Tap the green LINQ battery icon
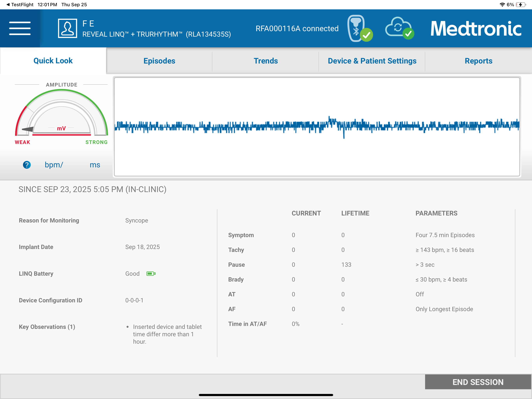The image size is (532, 399). [151, 274]
